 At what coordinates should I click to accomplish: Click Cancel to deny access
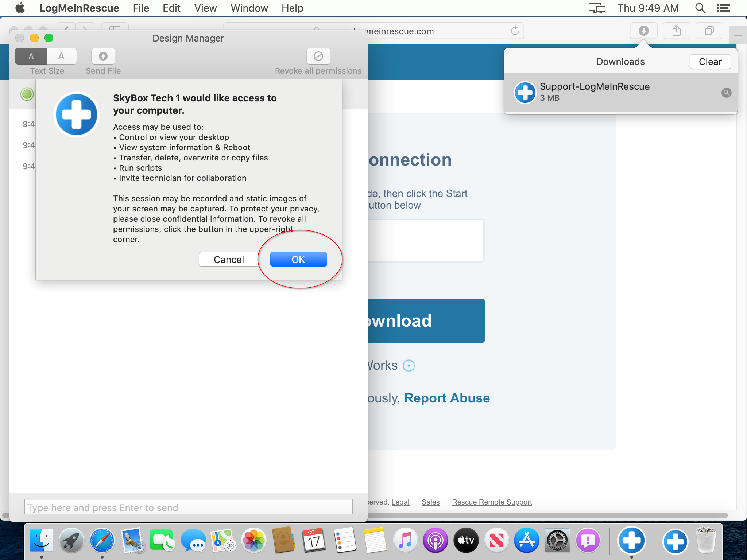click(229, 259)
